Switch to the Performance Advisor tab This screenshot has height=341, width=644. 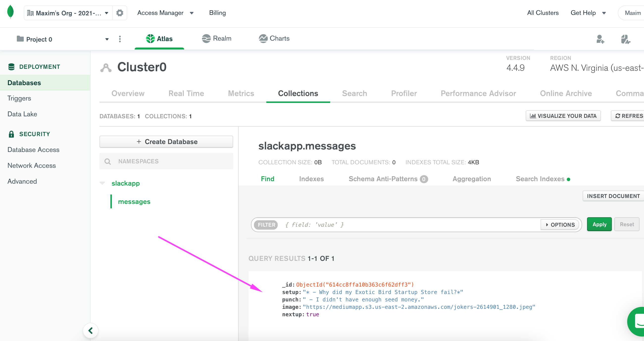(x=478, y=93)
